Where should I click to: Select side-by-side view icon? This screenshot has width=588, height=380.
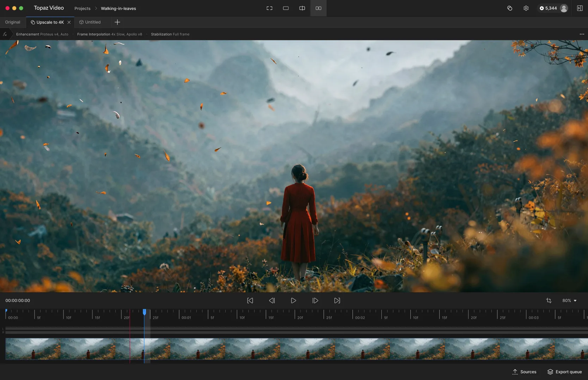coord(318,8)
